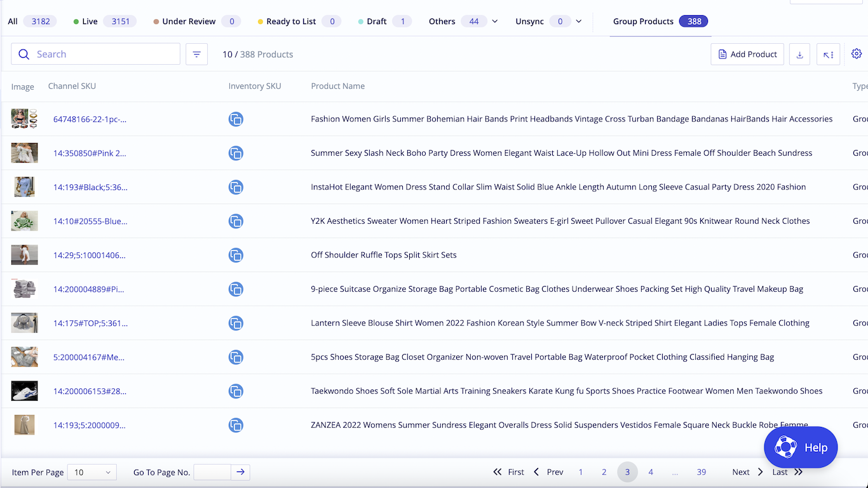Image resolution: width=868 pixels, height=488 pixels.
Task: Open the Help chat button
Action: point(801,447)
